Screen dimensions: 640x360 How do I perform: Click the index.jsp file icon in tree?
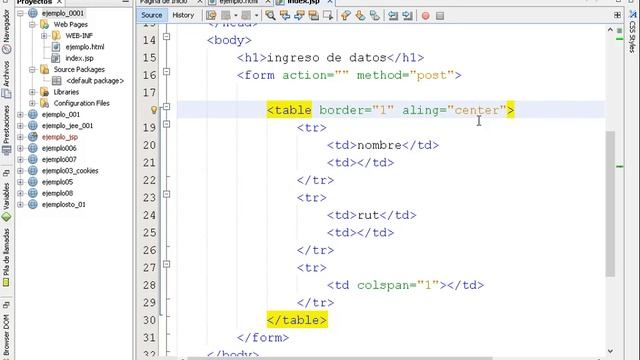(56, 58)
